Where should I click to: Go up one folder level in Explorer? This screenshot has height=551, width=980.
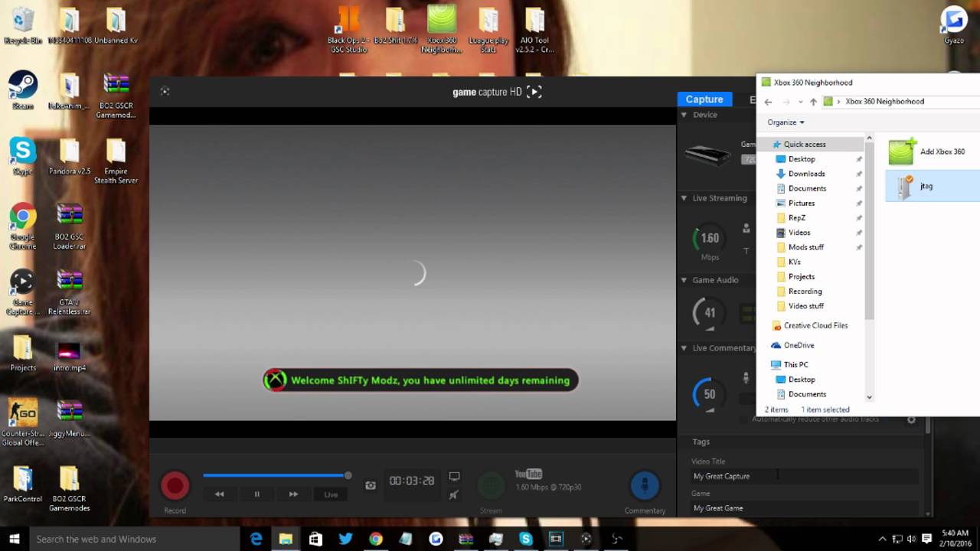click(x=813, y=101)
